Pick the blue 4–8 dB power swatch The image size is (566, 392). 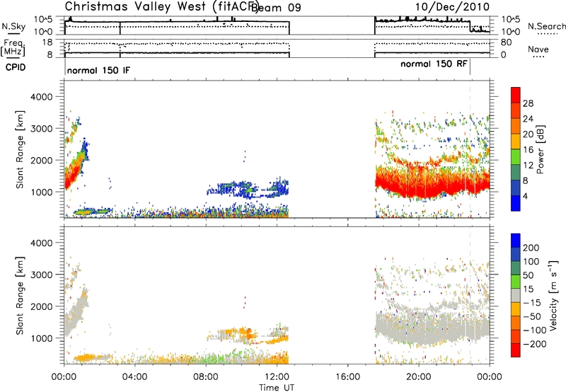click(x=516, y=188)
